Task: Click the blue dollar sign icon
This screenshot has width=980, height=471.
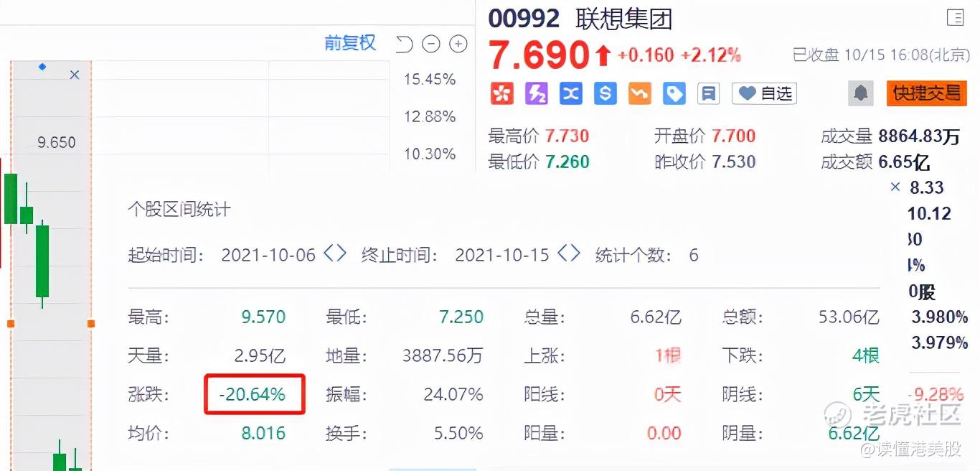Action: tap(606, 93)
